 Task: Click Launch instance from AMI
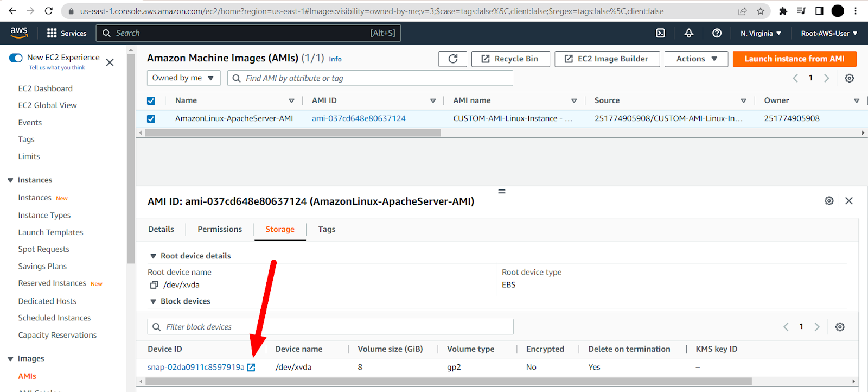[x=794, y=59]
